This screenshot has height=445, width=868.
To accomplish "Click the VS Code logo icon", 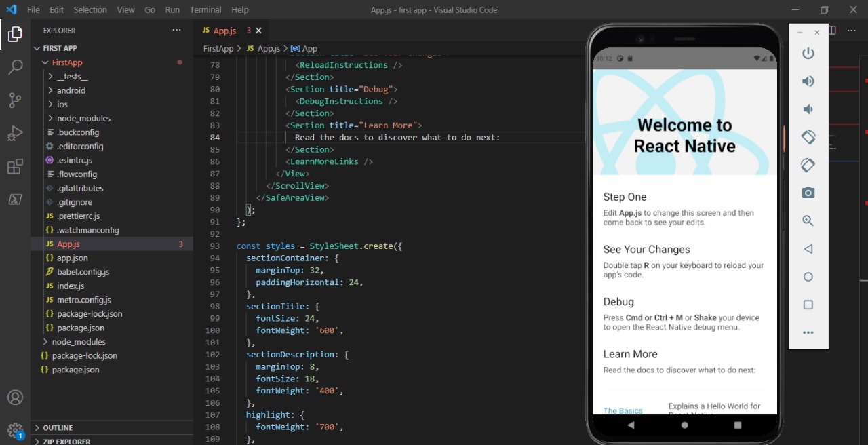I will click(11, 9).
